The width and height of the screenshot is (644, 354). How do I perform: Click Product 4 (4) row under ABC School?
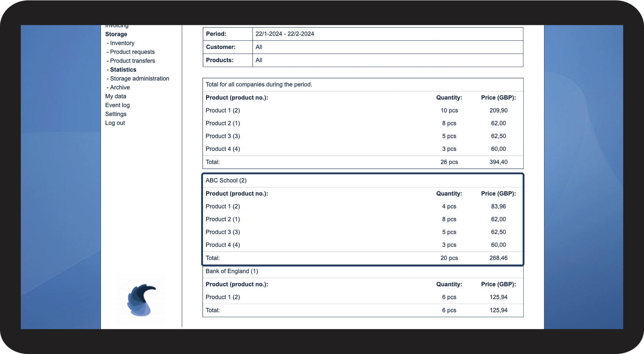click(223, 245)
